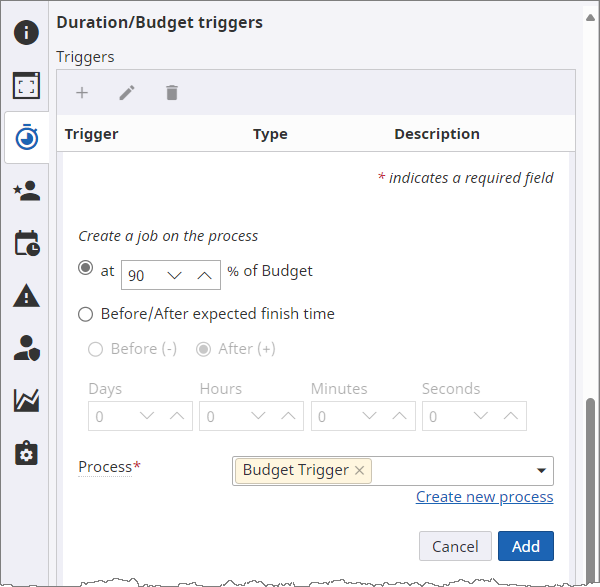This screenshot has width=600, height=587.
Task: Click the vertical scrollbar thumb
Action: (590, 480)
